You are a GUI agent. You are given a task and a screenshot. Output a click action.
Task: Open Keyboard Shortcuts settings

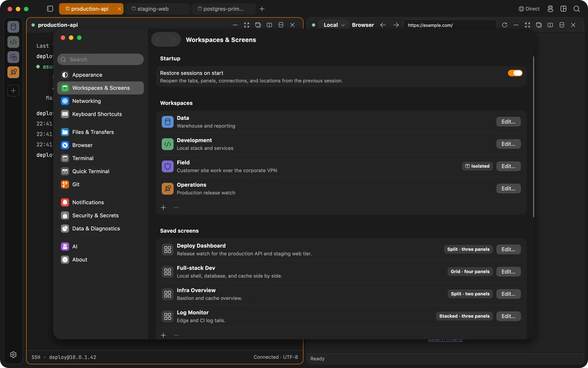(101, 114)
